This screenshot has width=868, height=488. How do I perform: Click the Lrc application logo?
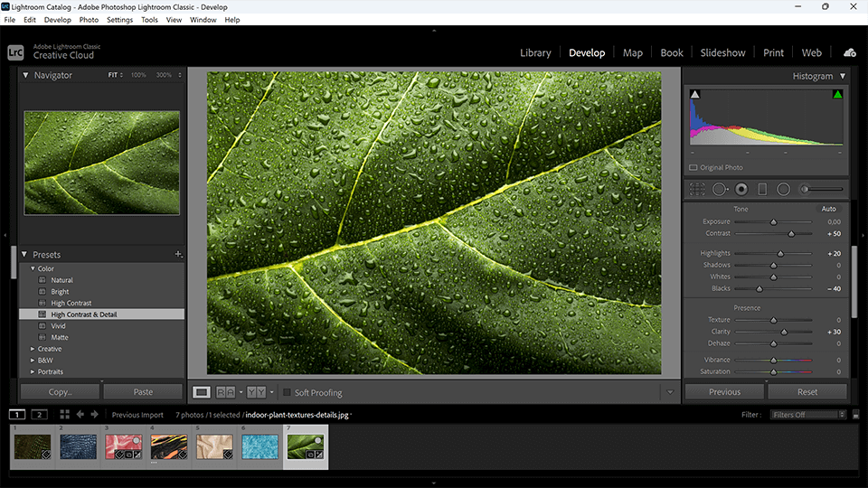pos(15,52)
